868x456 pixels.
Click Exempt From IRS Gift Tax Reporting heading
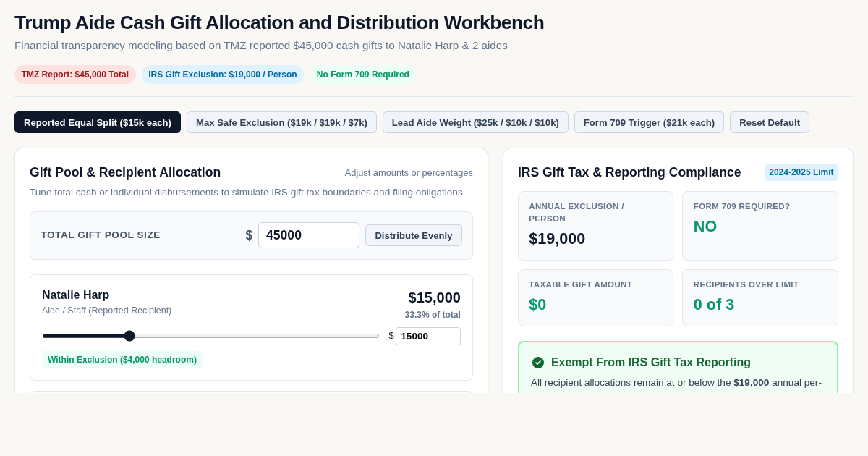pos(651,363)
